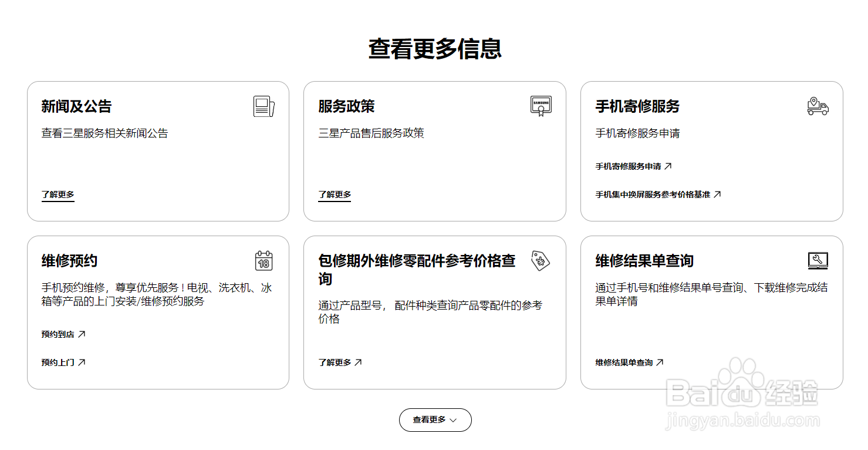Image resolution: width=868 pixels, height=450 pixels.
Task: Click arrow icon beside 了解更多 in 零配件 card
Action: (x=358, y=362)
